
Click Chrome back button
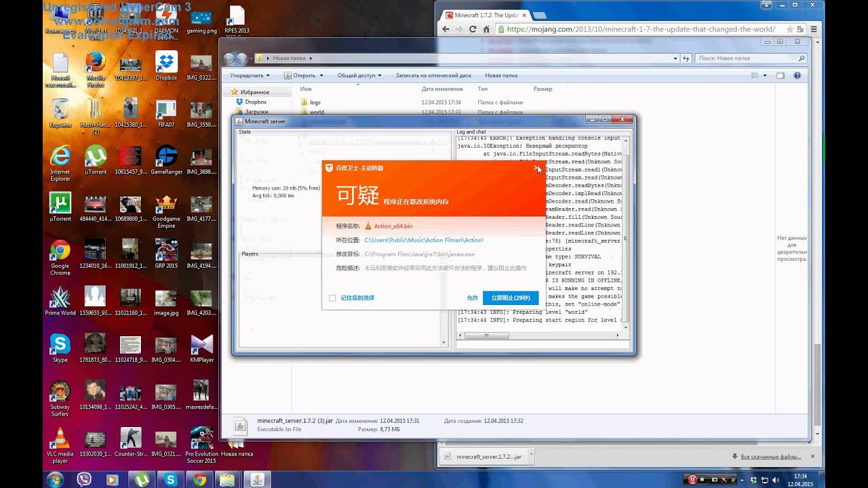click(446, 29)
